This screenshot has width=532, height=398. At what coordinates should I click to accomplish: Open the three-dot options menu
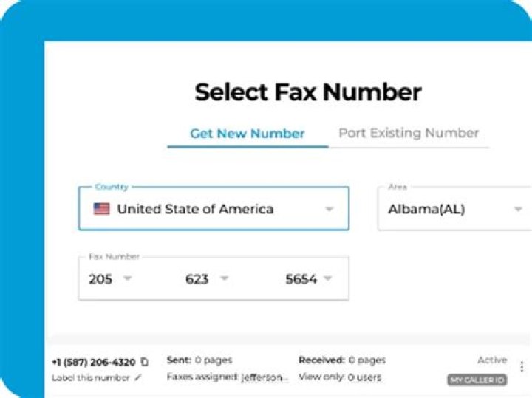point(522,367)
